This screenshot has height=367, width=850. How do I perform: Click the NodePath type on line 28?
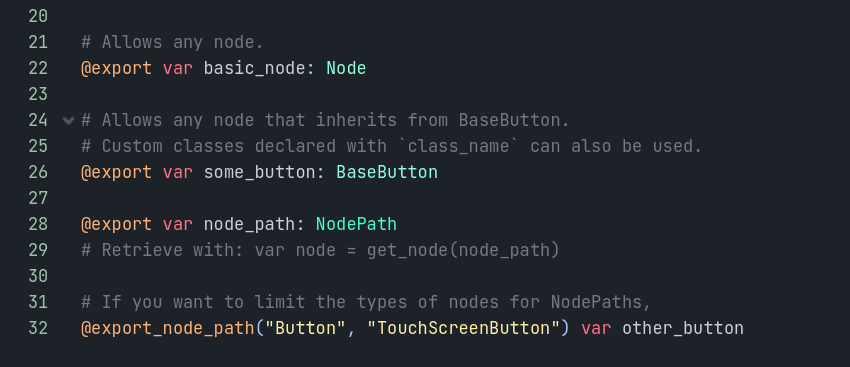356,224
